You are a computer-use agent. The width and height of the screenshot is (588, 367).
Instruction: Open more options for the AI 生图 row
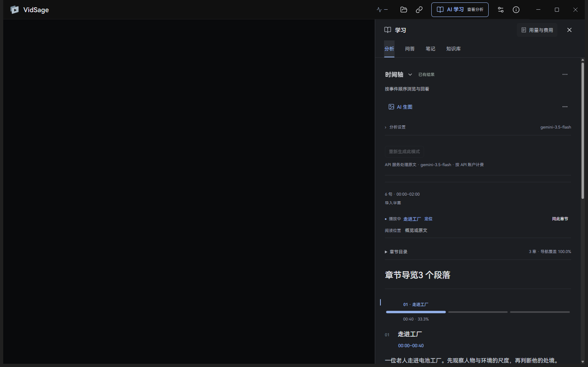(565, 107)
